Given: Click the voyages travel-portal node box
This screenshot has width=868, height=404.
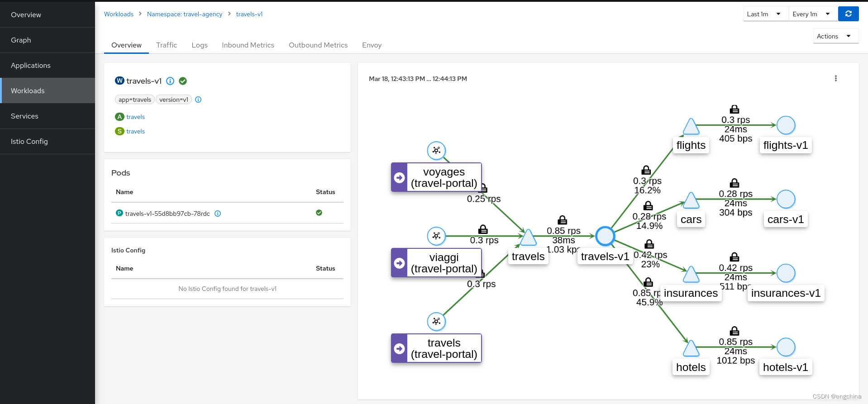Looking at the screenshot, I should tap(436, 177).
